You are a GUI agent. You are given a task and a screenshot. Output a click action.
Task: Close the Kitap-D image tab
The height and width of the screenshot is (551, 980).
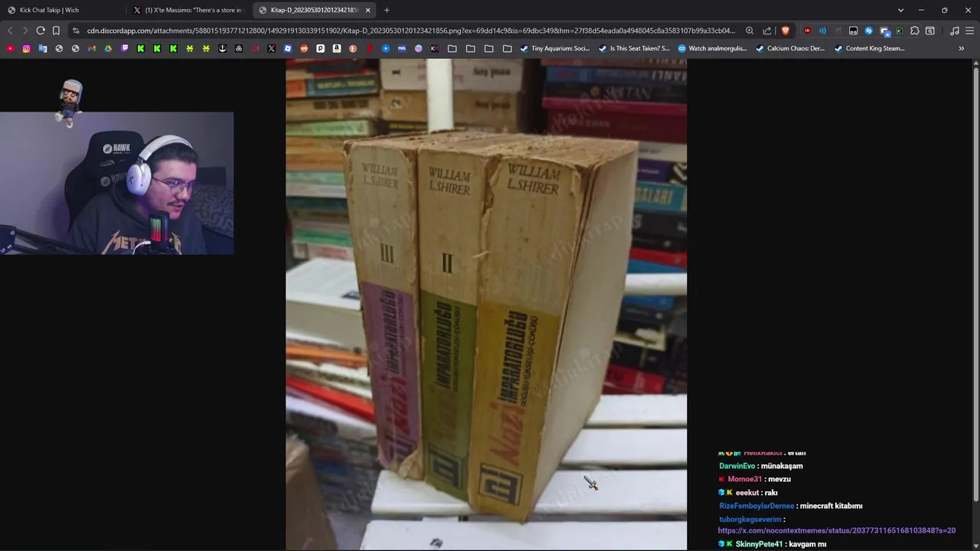pyautogui.click(x=368, y=10)
